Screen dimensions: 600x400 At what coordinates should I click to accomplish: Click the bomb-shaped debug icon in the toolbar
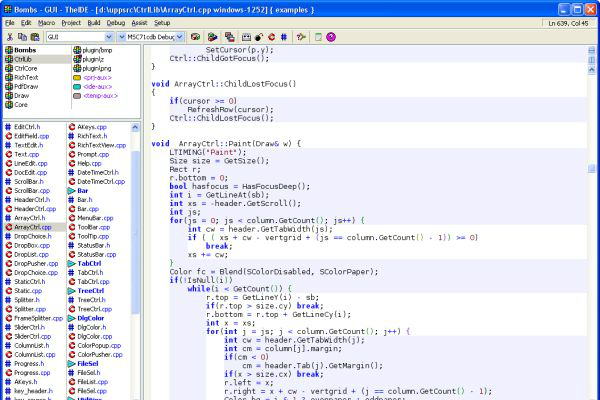pyautogui.click(x=259, y=37)
